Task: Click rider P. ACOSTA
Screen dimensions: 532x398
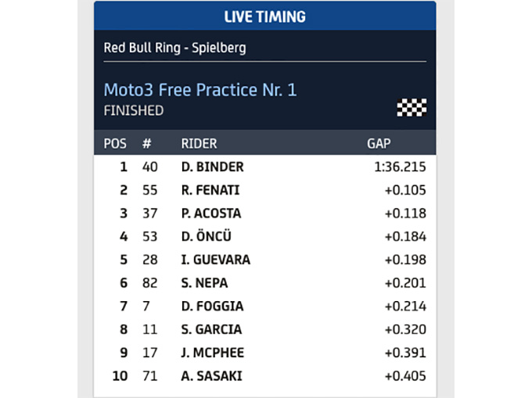Action: pyautogui.click(x=211, y=213)
